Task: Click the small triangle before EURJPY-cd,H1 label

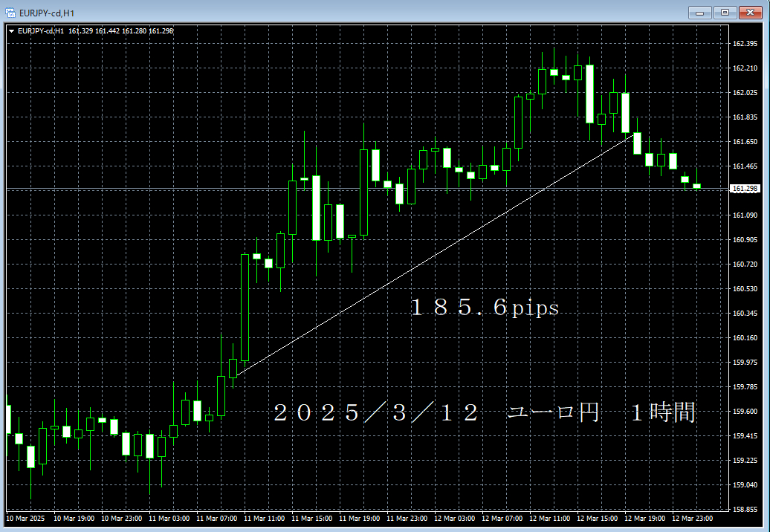Action: pyautogui.click(x=11, y=31)
